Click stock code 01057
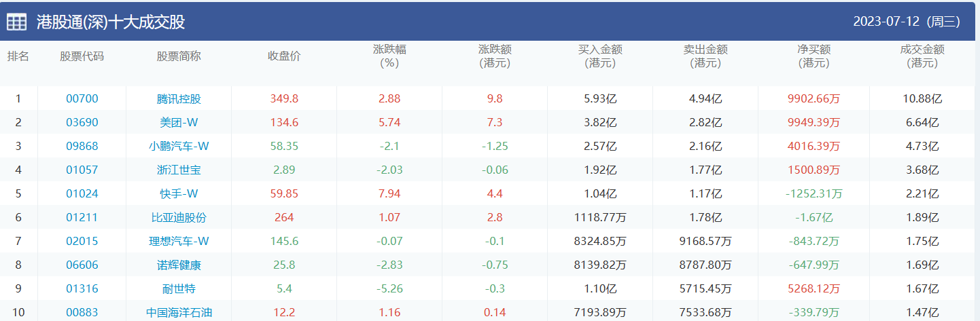 click(x=82, y=170)
